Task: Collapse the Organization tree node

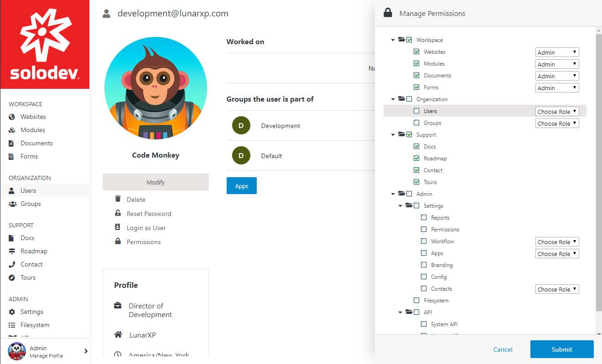Action: pos(393,99)
